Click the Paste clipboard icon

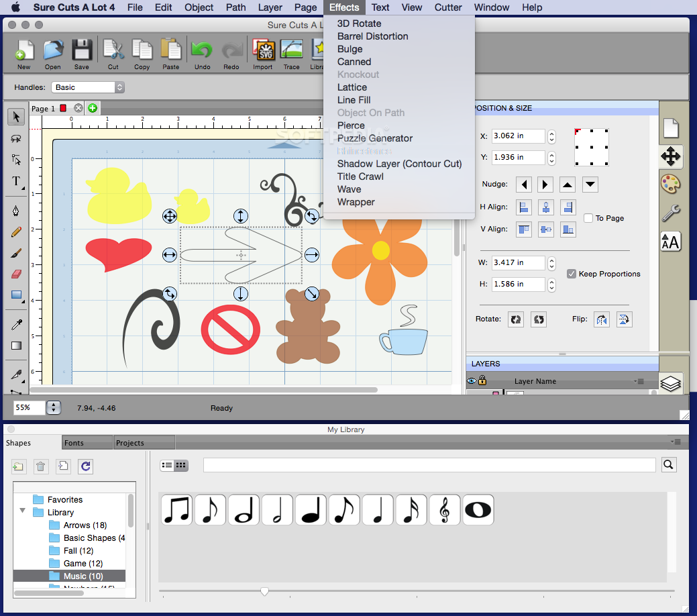[171, 54]
